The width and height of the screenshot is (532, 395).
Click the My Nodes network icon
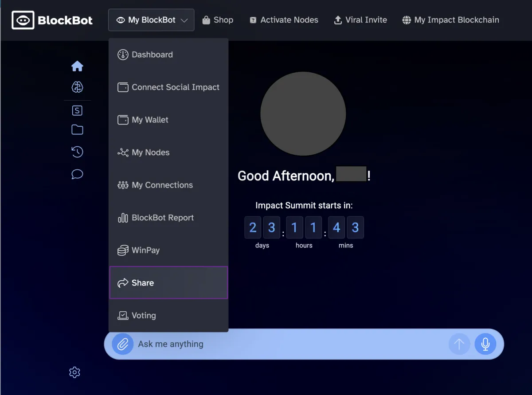[x=123, y=153]
